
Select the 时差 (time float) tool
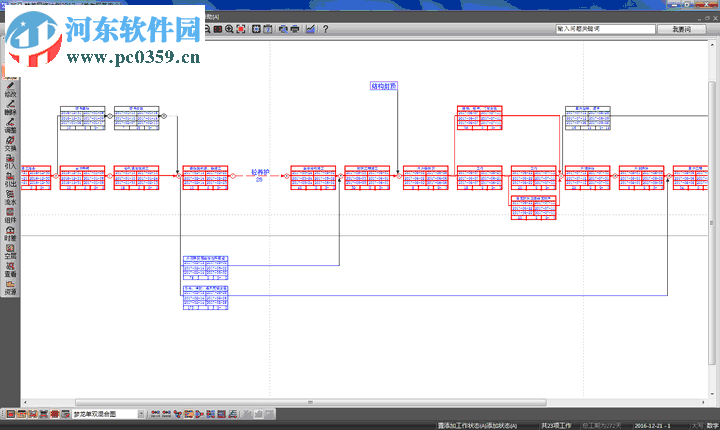point(10,232)
